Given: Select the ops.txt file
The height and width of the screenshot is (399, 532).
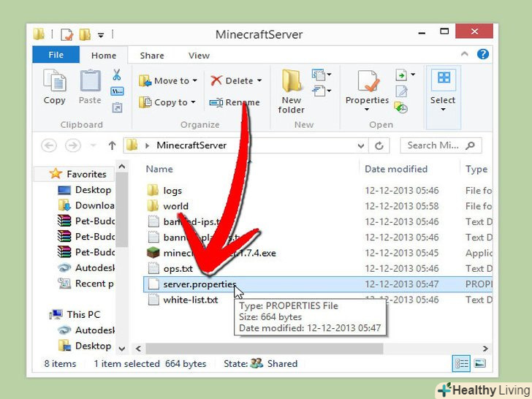Looking at the screenshot, I should coord(178,269).
